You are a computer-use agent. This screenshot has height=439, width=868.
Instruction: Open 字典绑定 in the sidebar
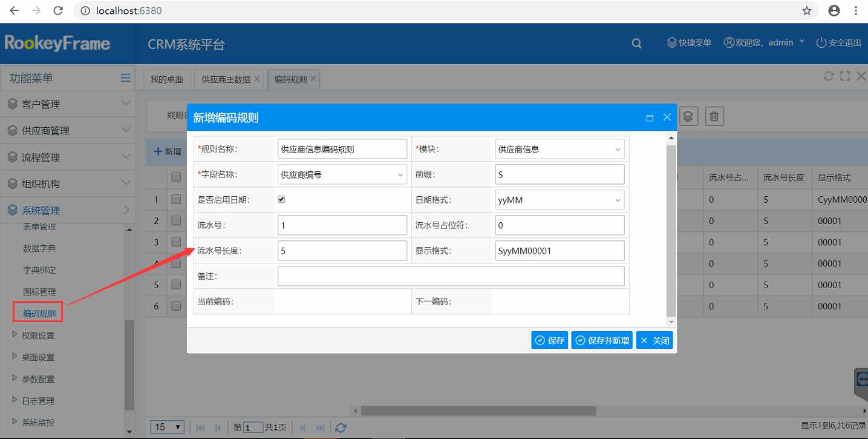(39, 270)
